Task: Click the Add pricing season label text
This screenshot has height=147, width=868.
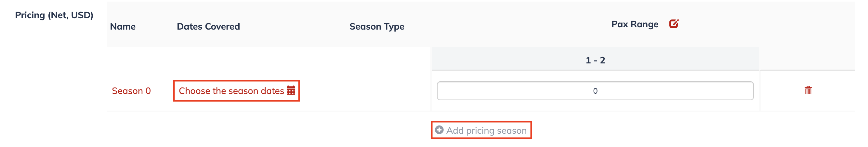Action: coord(486,130)
